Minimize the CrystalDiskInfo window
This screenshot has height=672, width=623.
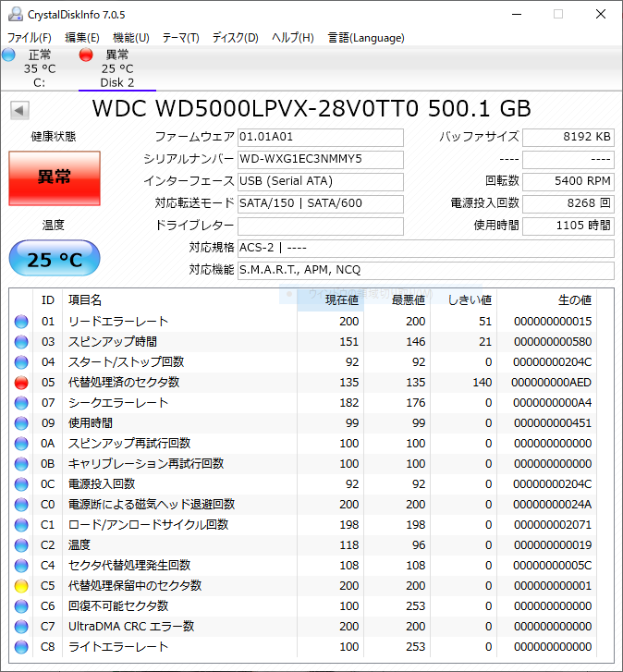[518, 14]
